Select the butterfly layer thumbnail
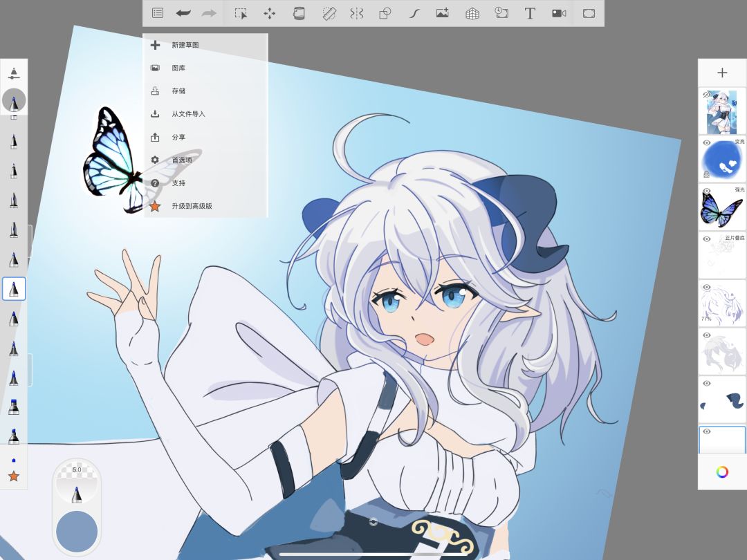Viewport: 747px width, 560px height. pyautogui.click(x=722, y=207)
